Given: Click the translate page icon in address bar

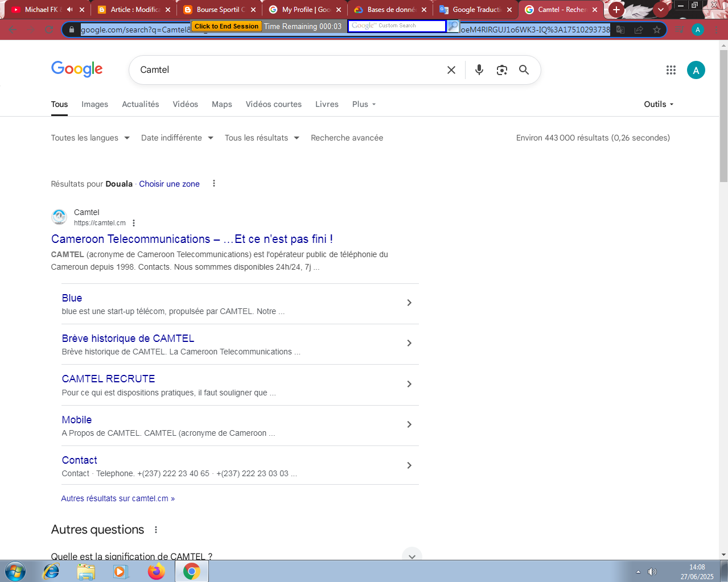Looking at the screenshot, I should 620,30.
